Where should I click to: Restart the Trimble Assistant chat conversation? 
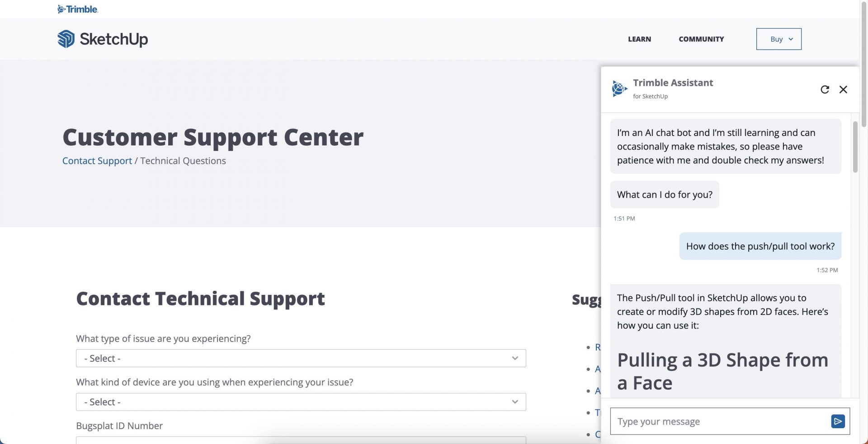825,89
